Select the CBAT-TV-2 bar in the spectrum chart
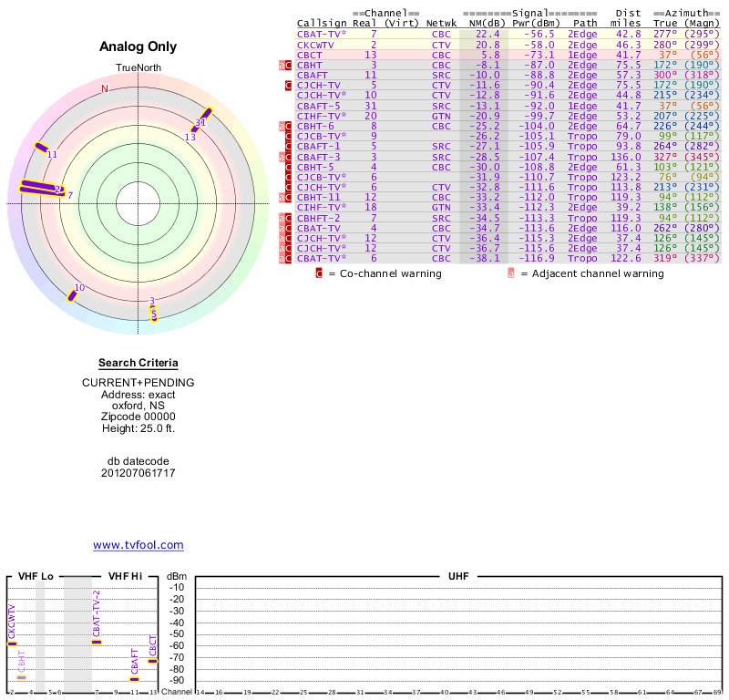Image resolution: width=729 pixels, height=700 pixels. point(97,642)
